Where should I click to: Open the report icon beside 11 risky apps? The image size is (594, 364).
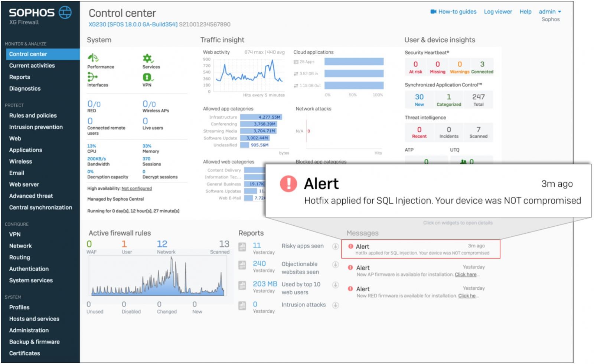242,247
